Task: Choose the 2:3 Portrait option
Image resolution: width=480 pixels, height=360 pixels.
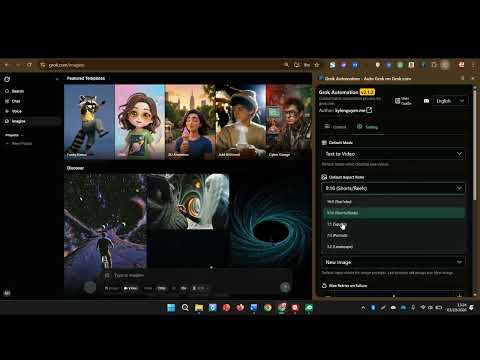Action: point(394,235)
